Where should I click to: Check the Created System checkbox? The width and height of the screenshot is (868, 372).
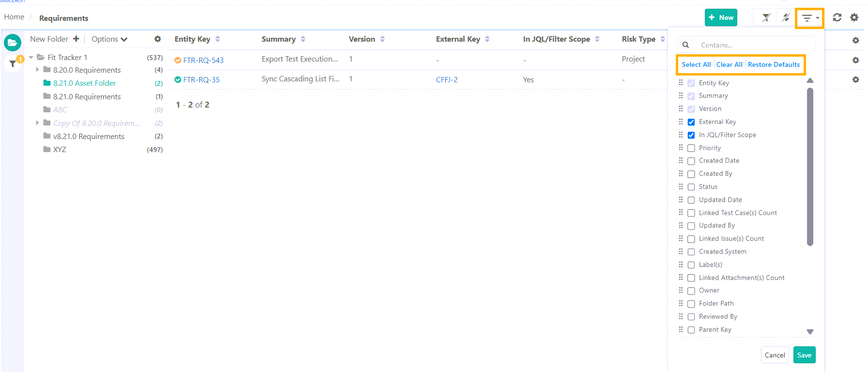[691, 252]
